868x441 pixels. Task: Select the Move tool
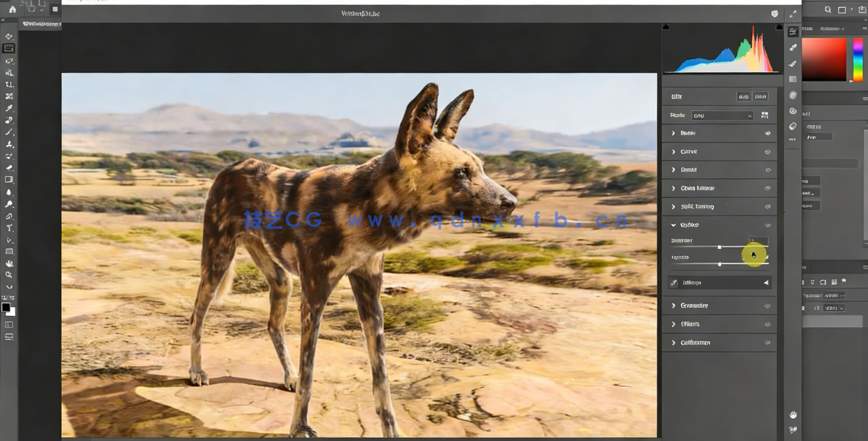pos(9,35)
